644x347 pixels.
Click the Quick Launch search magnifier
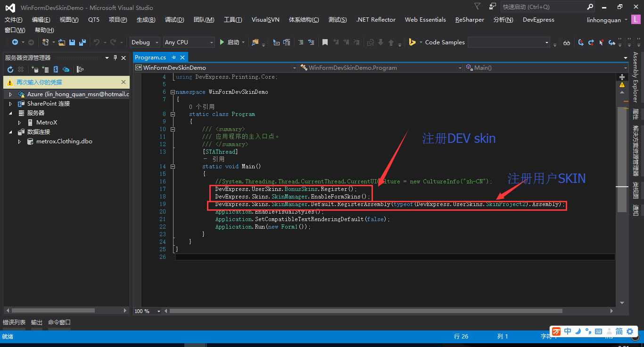(x=590, y=7)
